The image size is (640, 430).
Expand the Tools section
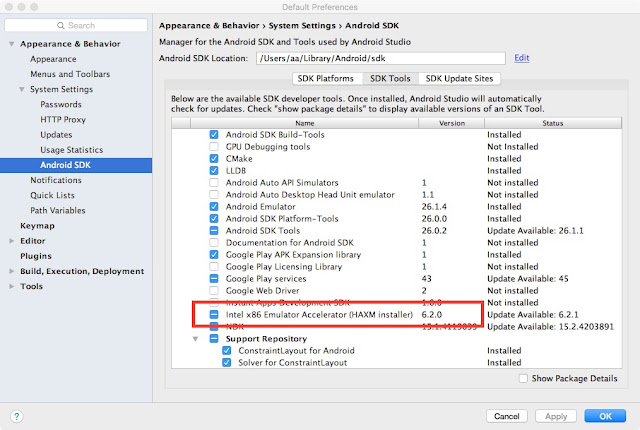pos(12,286)
